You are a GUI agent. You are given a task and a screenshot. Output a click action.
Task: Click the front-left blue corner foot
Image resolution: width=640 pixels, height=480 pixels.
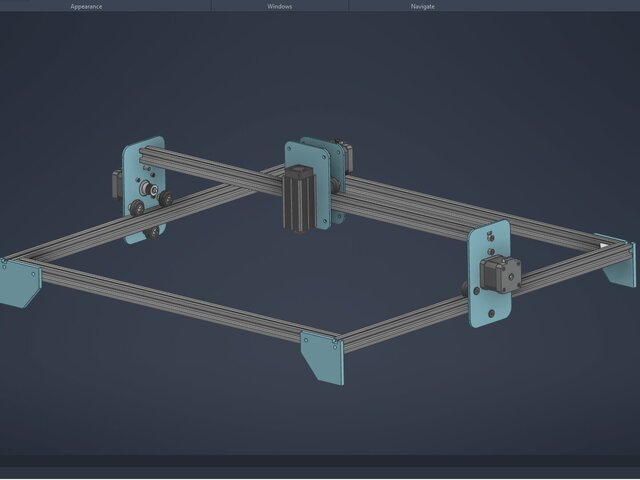(20, 283)
